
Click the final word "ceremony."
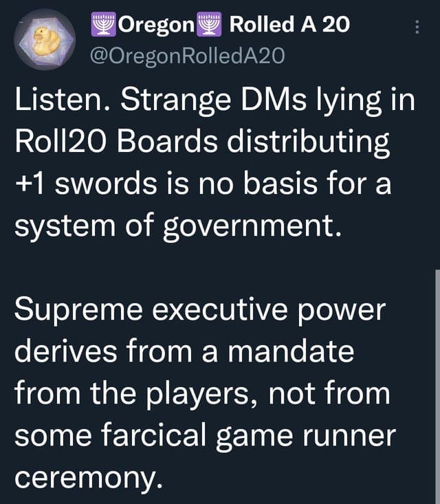coord(89,475)
